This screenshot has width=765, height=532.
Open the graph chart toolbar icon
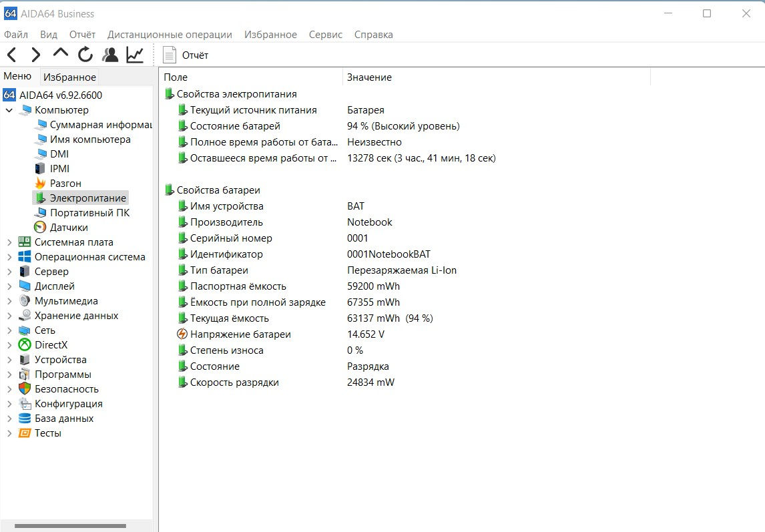tap(136, 55)
